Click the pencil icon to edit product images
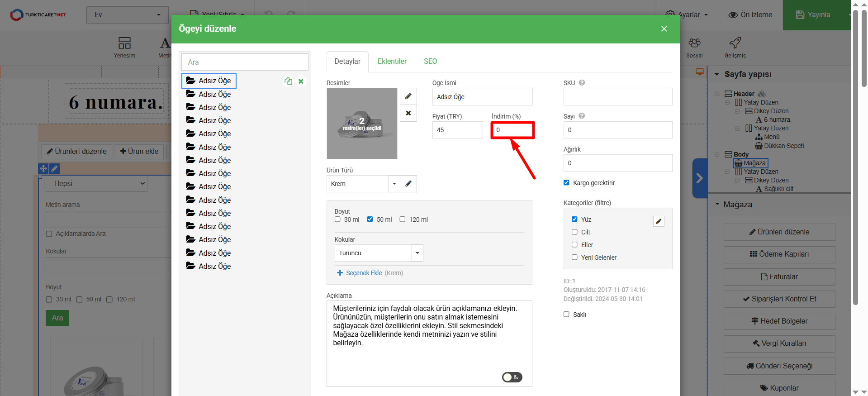Image resolution: width=868 pixels, height=396 pixels. [408, 96]
